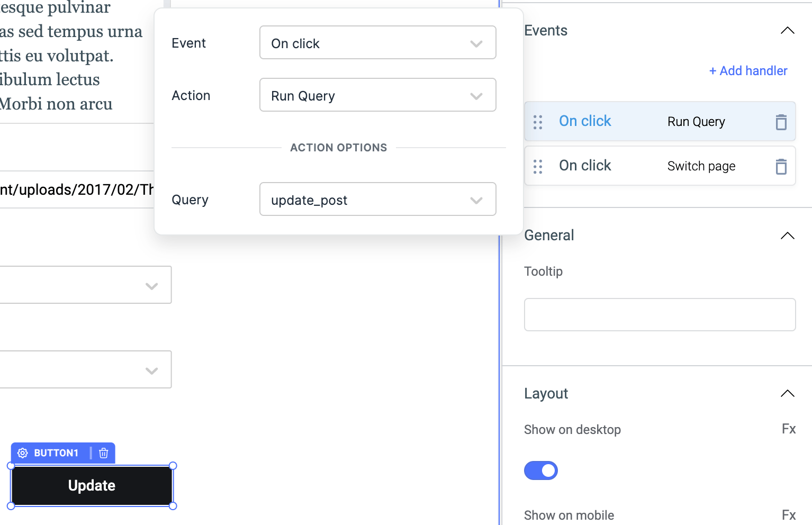Collapse the Layout section
The height and width of the screenshot is (525, 812).
tap(787, 393)
